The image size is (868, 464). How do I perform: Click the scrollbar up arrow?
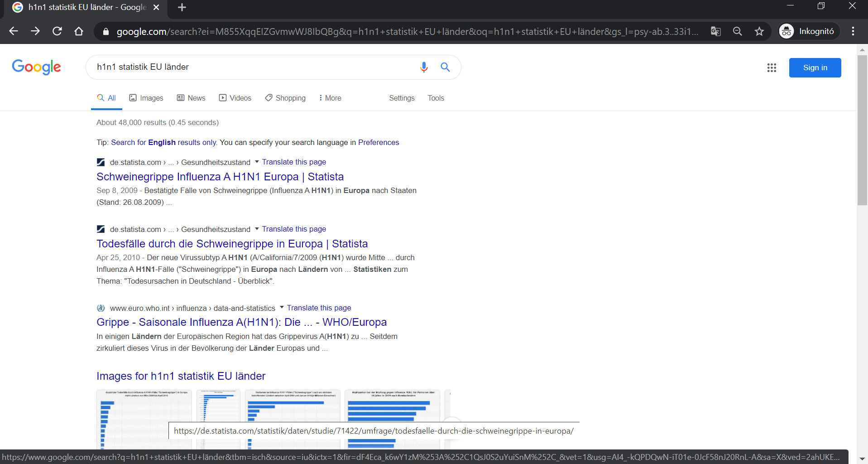862,49
